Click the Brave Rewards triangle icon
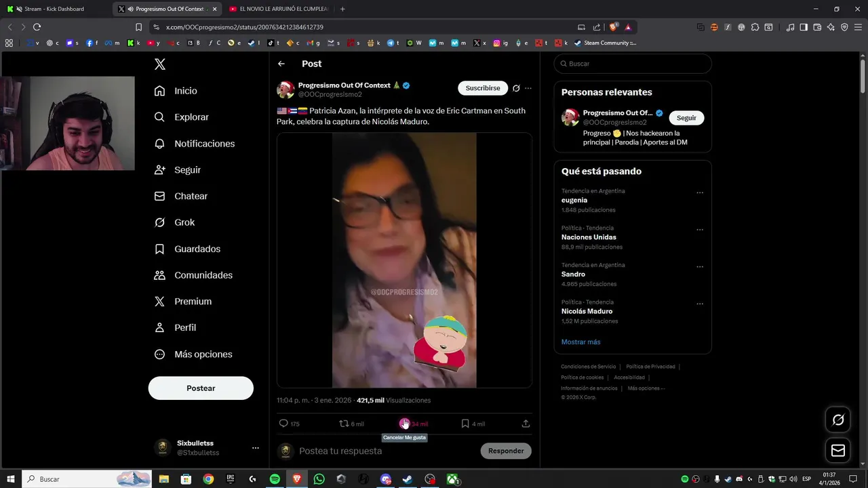The height and width of the screenshot is (488, 868). 628,27
